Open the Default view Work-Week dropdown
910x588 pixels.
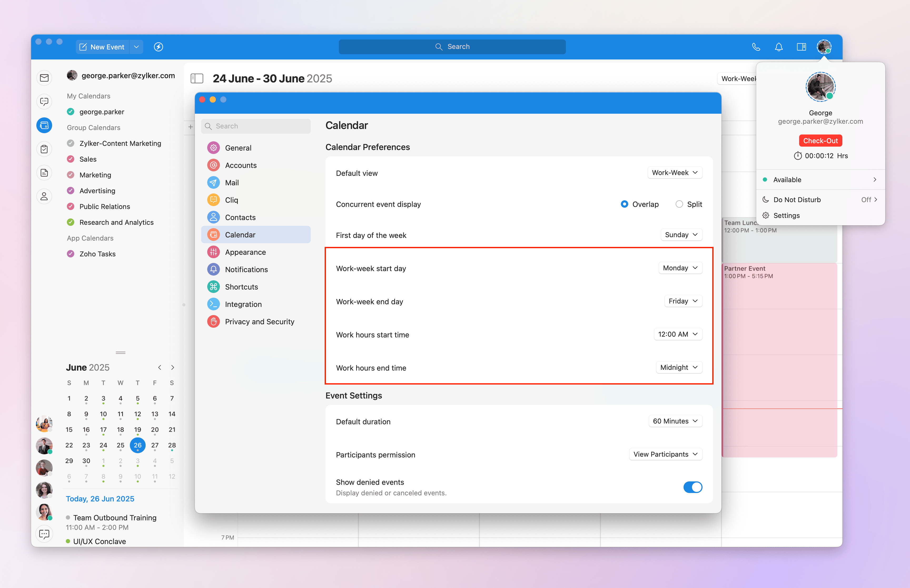click(674, 173)
